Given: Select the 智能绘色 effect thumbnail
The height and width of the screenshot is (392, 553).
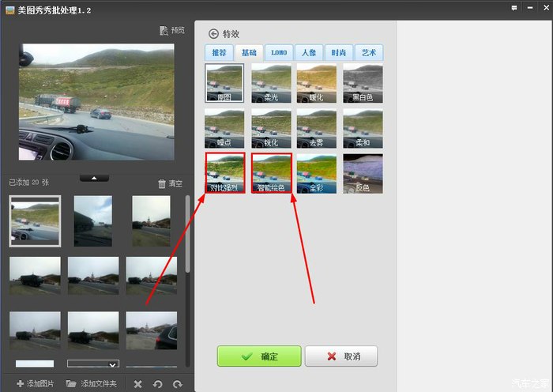Looking at the screenshot, I should [271, 173].
